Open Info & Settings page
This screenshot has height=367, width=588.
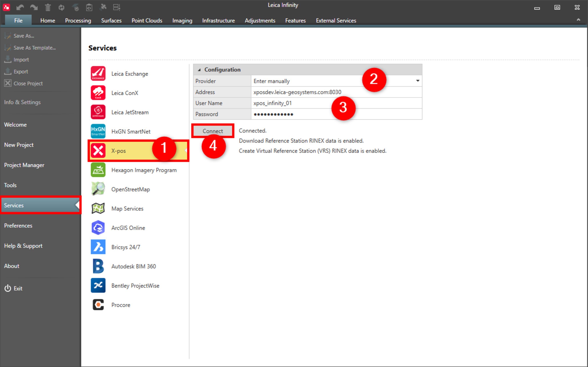22,102
